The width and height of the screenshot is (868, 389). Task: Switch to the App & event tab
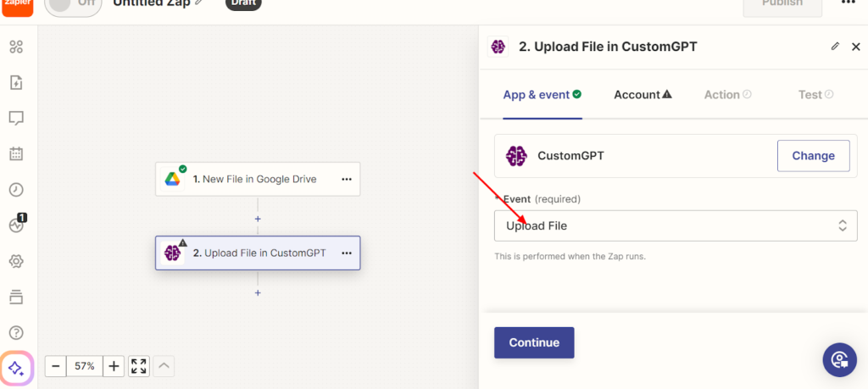pyautogui.click(x=542, y=95)
